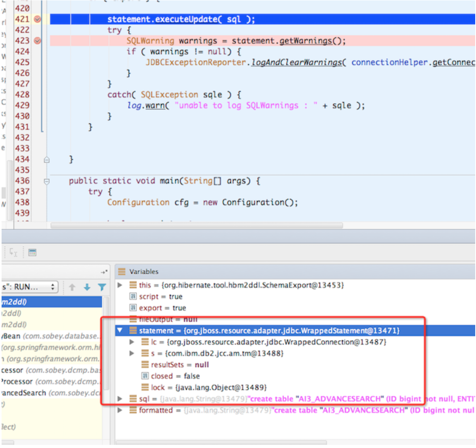Viewport: 476px width, 448px height.
Task: Click the Evaluate Expression calculator icon
Action: click(x=32, y=252)
